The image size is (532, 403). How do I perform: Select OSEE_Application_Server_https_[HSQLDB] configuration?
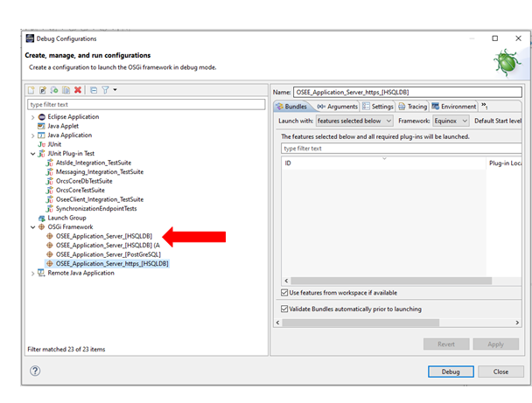coord(112,263)
